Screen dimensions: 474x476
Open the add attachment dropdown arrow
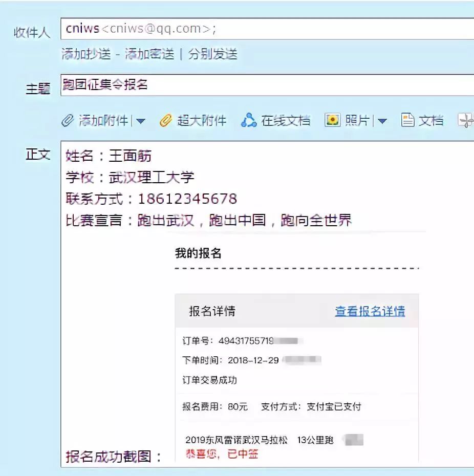[140, 121]
